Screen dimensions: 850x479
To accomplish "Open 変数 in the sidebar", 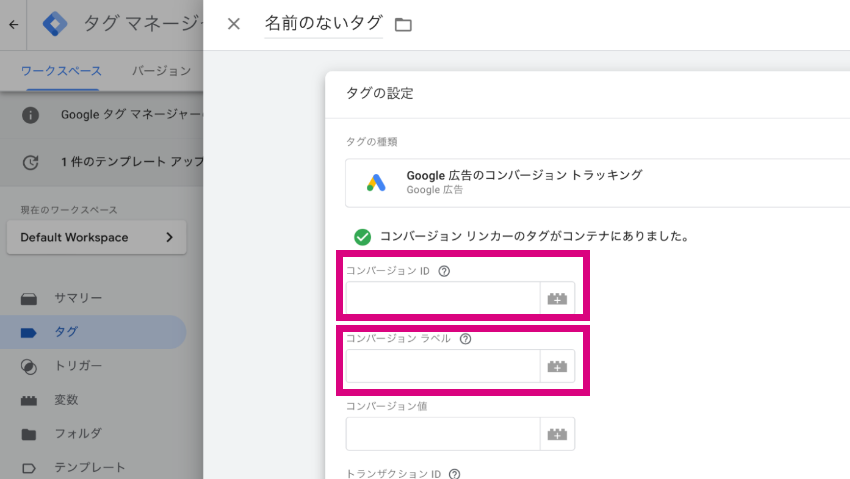I will coord(66,400).
